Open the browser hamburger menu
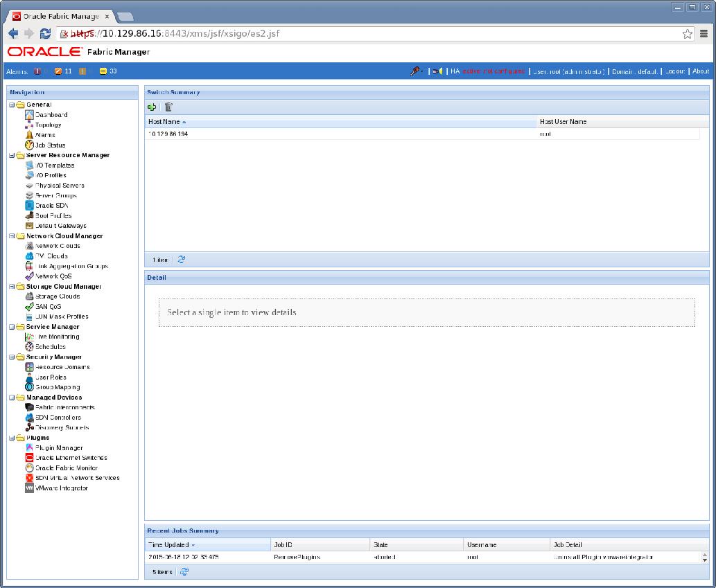 (704, 34)
